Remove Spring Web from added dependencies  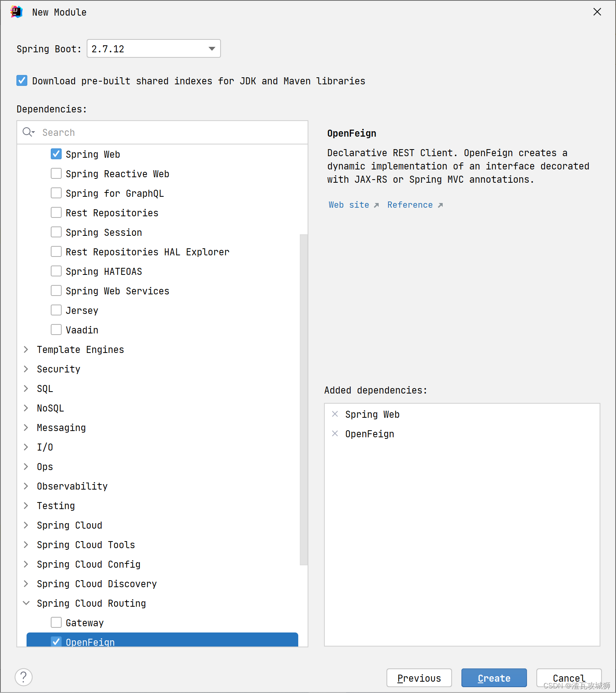click(335, 414)
